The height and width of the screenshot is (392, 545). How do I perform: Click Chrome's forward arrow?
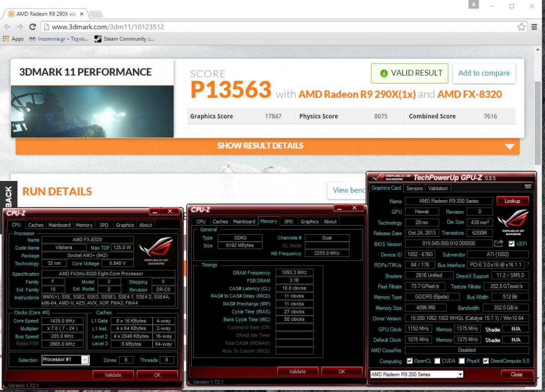tap(20, 27)
